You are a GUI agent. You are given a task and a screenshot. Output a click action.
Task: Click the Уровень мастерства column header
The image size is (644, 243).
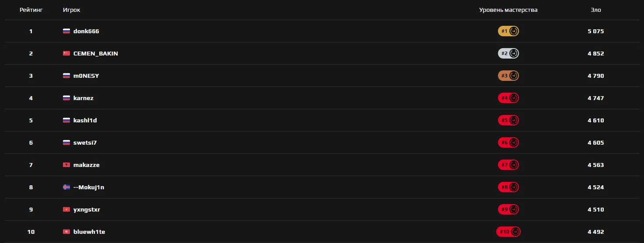tap(508, 10)
